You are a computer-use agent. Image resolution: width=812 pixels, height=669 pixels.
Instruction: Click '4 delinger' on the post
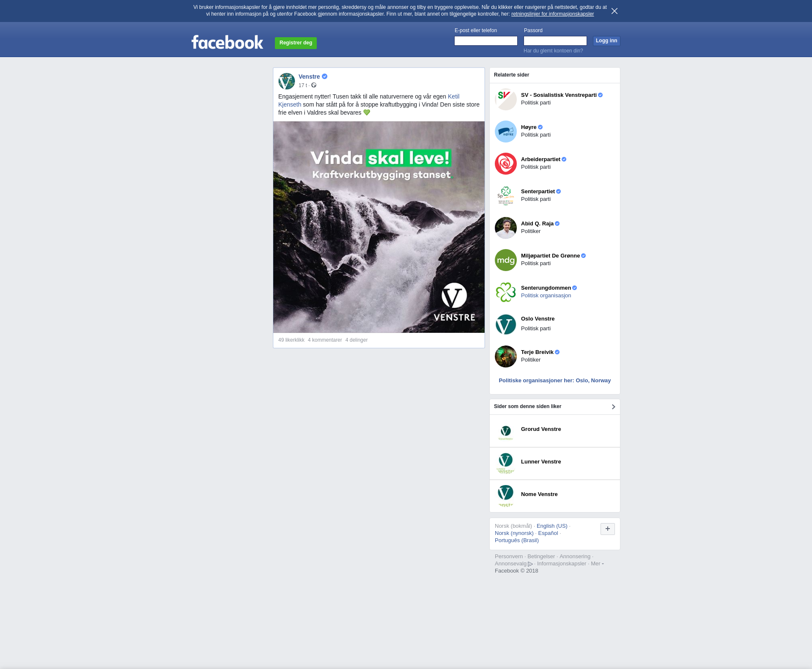pyautogui.click(x=357, y=340)
